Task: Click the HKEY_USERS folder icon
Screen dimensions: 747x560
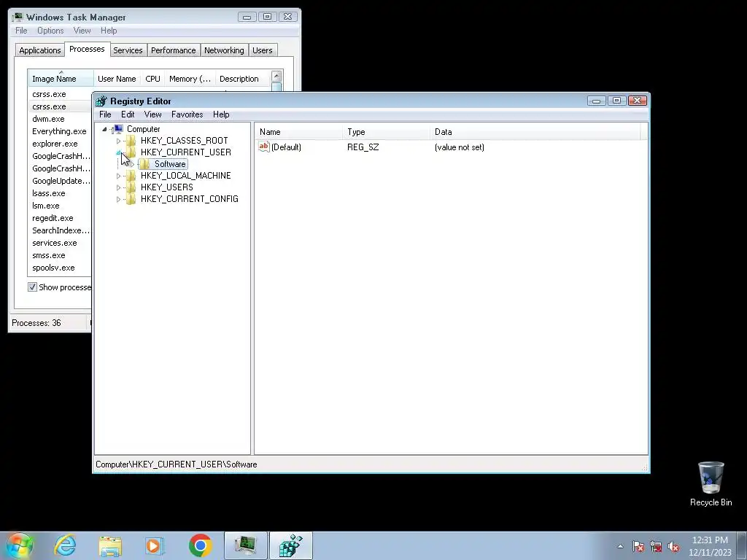Action: click(131, 187)
